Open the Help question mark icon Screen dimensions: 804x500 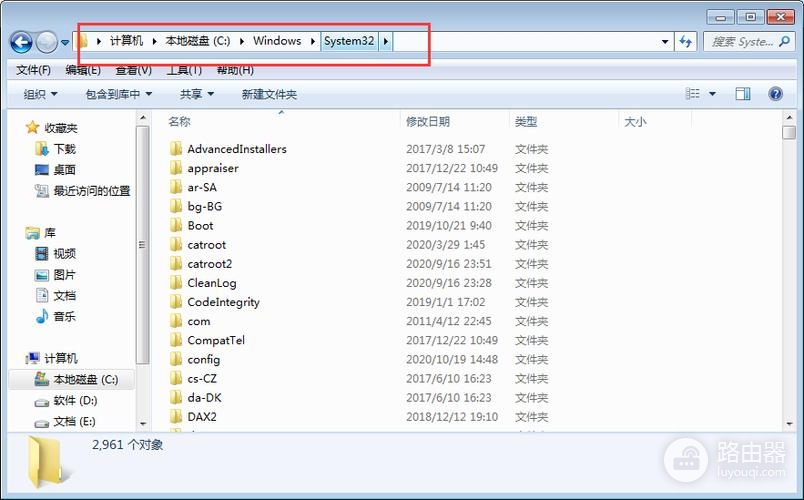pos(775,94)
